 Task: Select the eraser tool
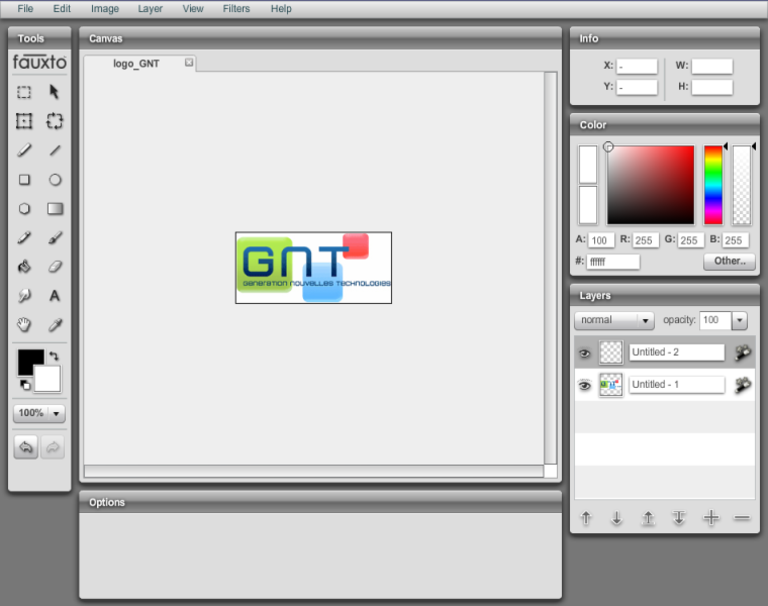[55, 267]
